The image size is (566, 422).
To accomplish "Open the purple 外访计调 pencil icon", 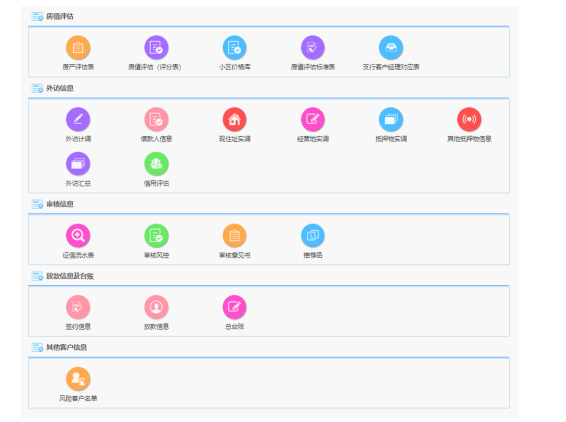I will point(78,119).
